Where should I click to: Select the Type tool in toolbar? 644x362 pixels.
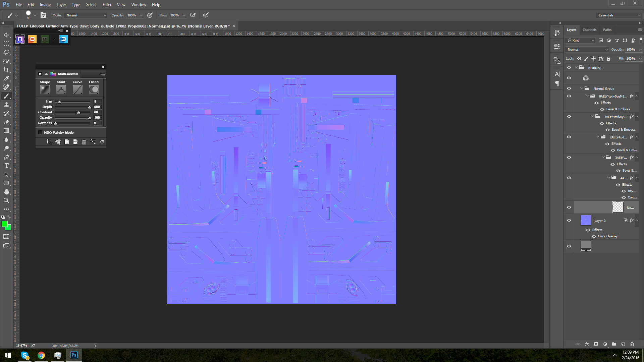coord(6,166)
